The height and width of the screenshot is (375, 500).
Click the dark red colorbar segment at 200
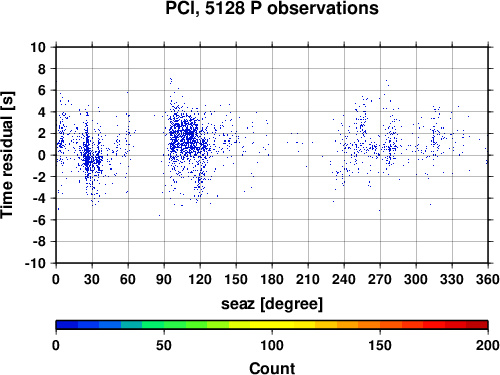[x=477, y=325]
